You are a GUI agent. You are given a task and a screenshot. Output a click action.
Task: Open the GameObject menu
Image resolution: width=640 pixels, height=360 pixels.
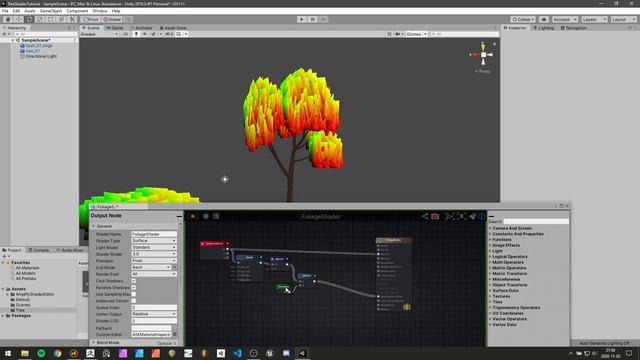[x=51, y=11]
